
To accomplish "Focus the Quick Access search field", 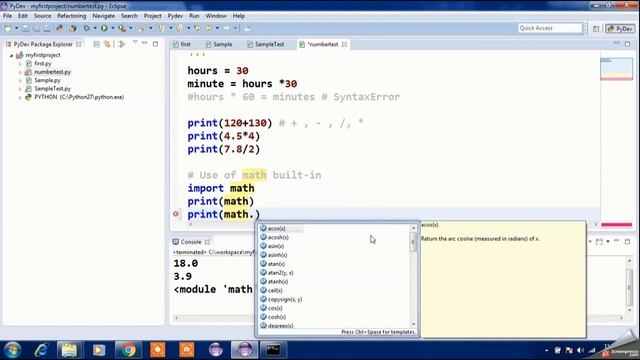I will [x=550, y=28].
